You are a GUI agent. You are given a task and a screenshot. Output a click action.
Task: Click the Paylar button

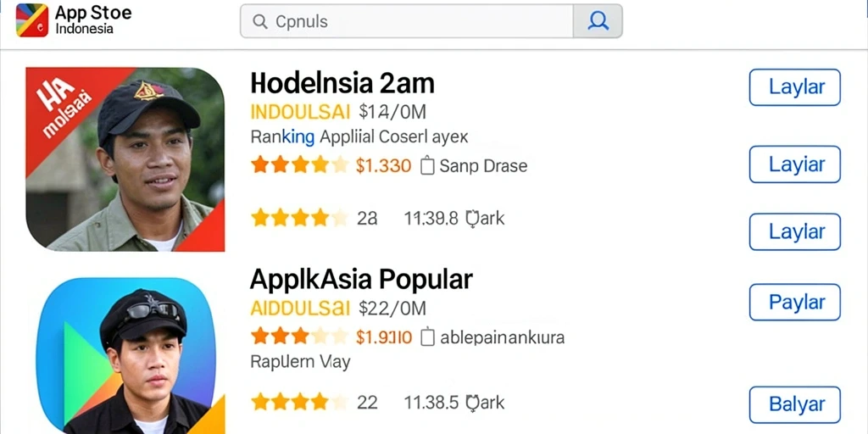tap(795, 303)
